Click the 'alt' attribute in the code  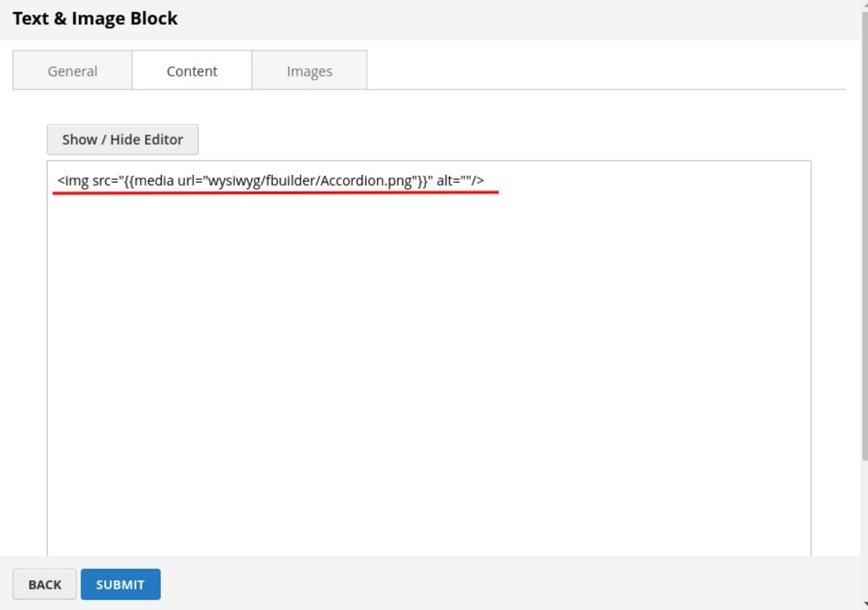pyautogui.click(x=445, y=180)
